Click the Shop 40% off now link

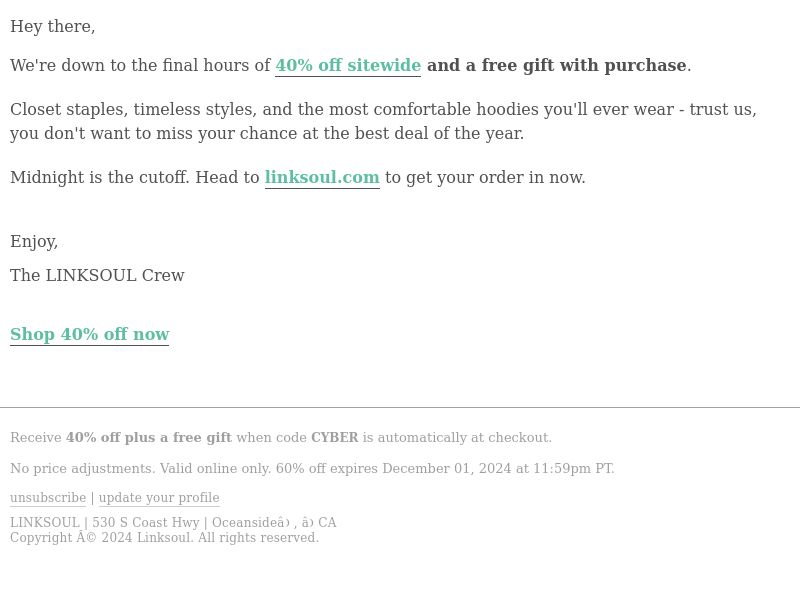(90, 334)
